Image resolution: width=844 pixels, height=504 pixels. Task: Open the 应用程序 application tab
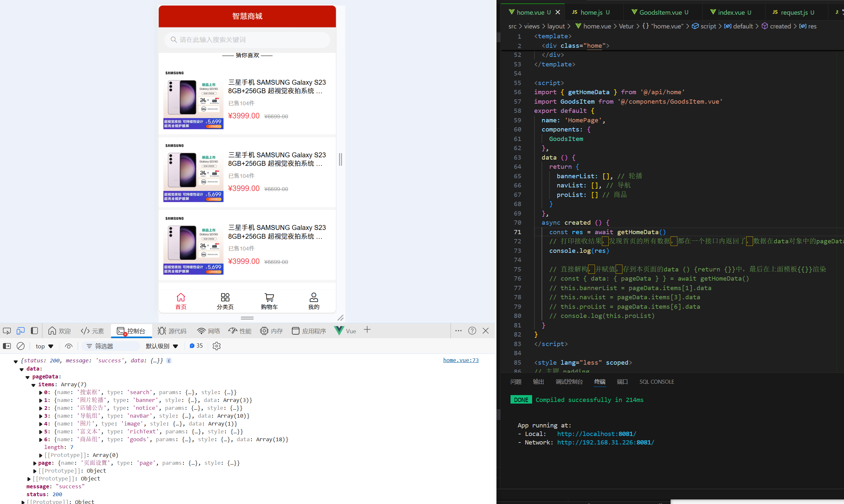pyautogui.click(x=309, y=331)
